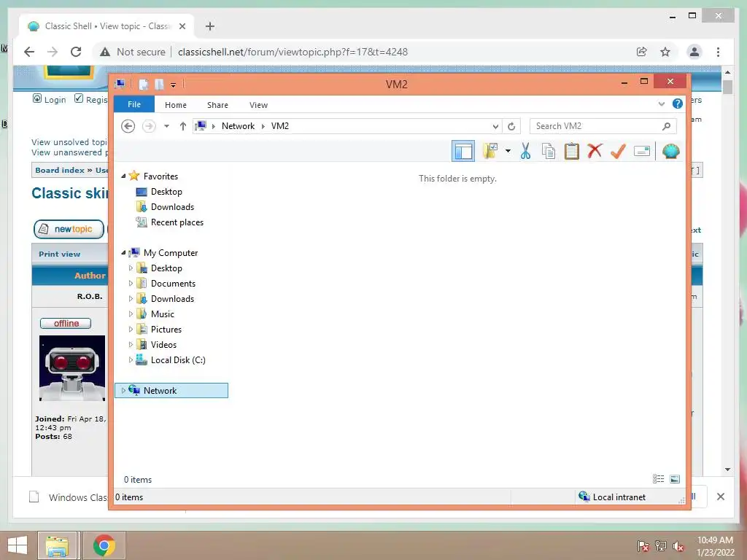Image resolution: width=747 pixels, height=560 pixels.
Task: Click Chrome's Back arrow button
Action: [29, 52]
